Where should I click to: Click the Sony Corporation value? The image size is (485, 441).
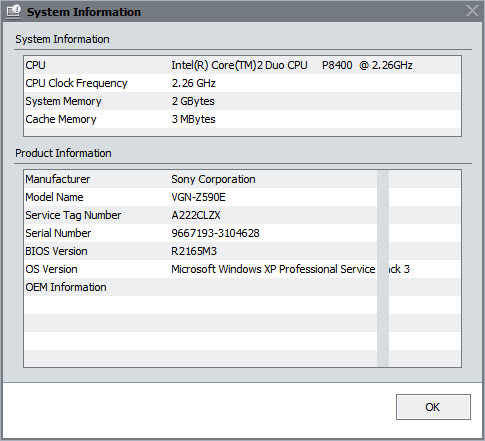(x=213, y=179)
